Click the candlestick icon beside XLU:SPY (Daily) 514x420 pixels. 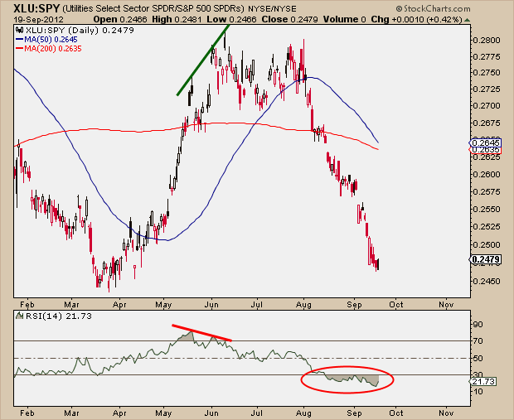pos(19,31)
